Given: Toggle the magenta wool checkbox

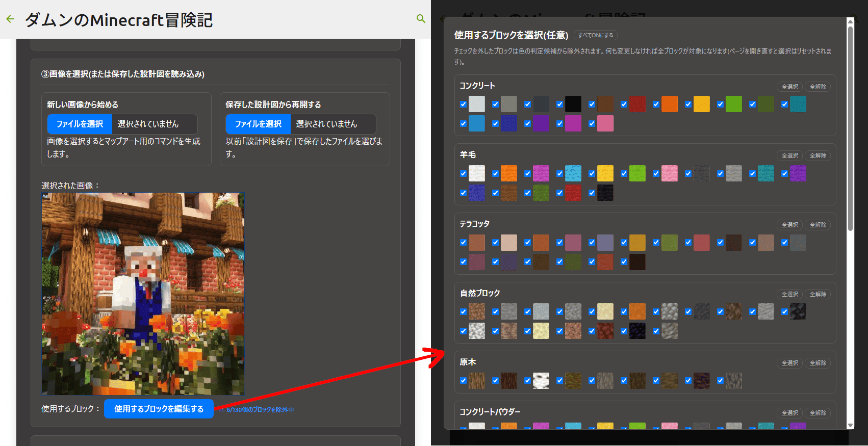Looking at the screenshot, I should [527, 174].
